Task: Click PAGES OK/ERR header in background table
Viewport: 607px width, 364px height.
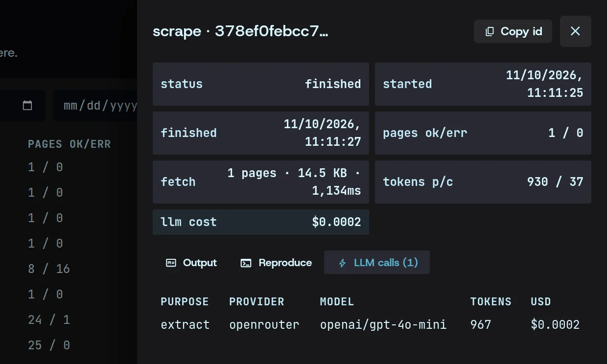Action: click(69, 144)
